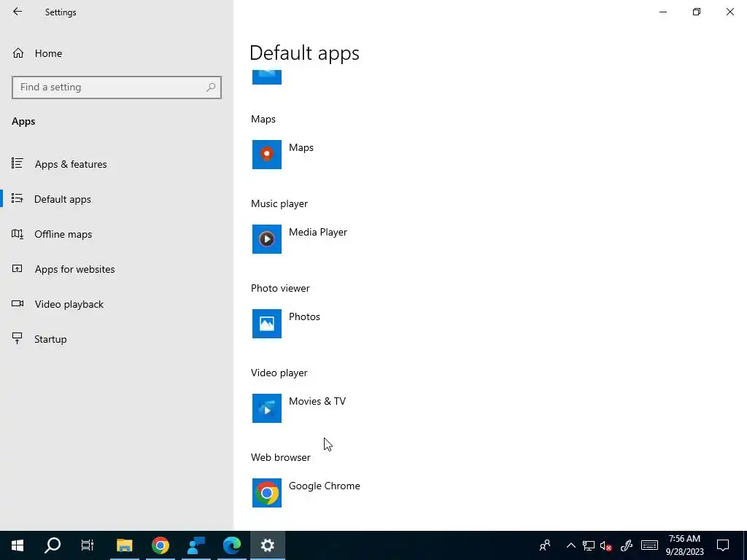Click the Default apps page heading

[304, 52]
